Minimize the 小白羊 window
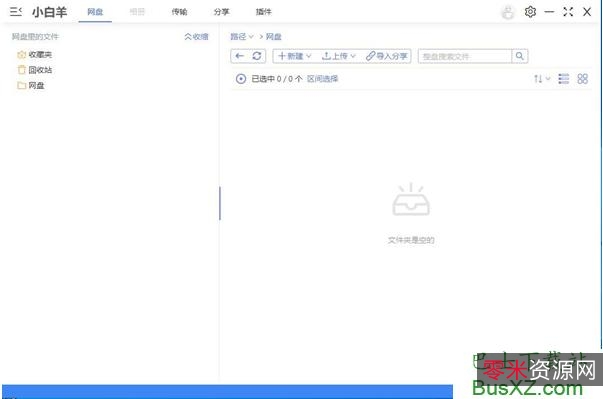The width and height of the screenshot is (603, 399). point(549,12)
